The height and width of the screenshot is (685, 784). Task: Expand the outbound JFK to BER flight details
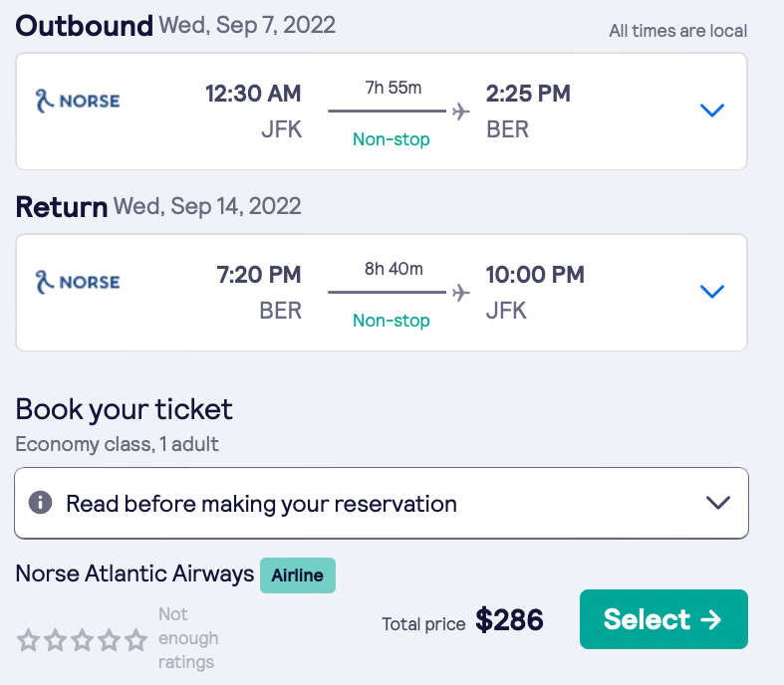click(x=711, y=111)
